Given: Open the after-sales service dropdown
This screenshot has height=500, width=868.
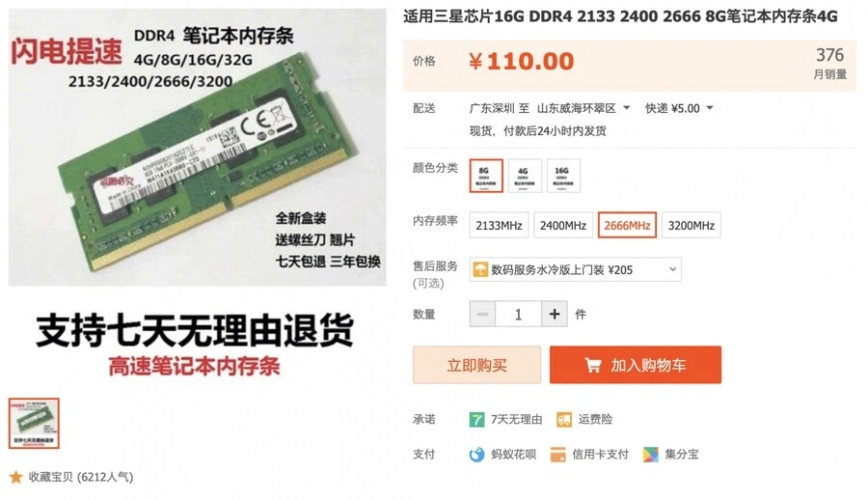Looking at the screenshot, I should pos(575,270).
